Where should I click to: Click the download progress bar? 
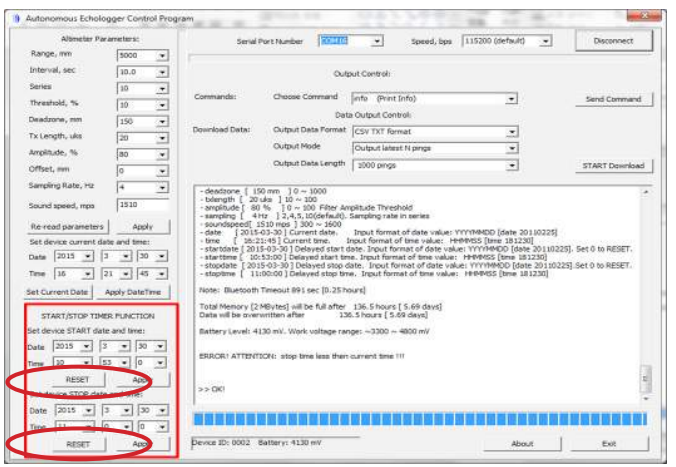418,419
